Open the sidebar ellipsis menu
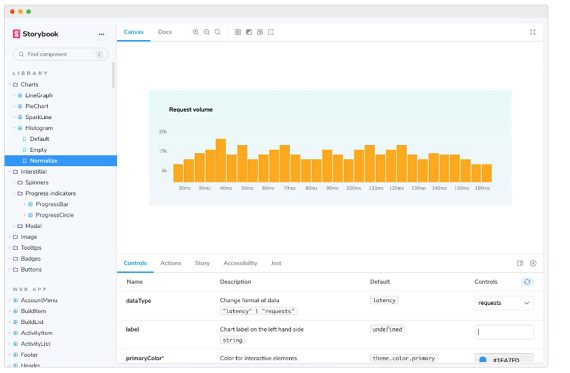Image resolution: width=570 pixels, height=373 pixels. click(101, 34)
